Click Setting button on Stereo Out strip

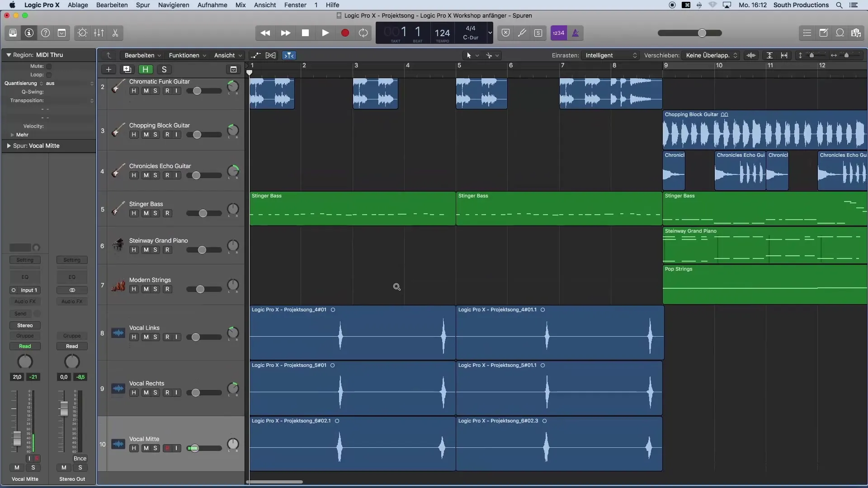click(72, 260)
